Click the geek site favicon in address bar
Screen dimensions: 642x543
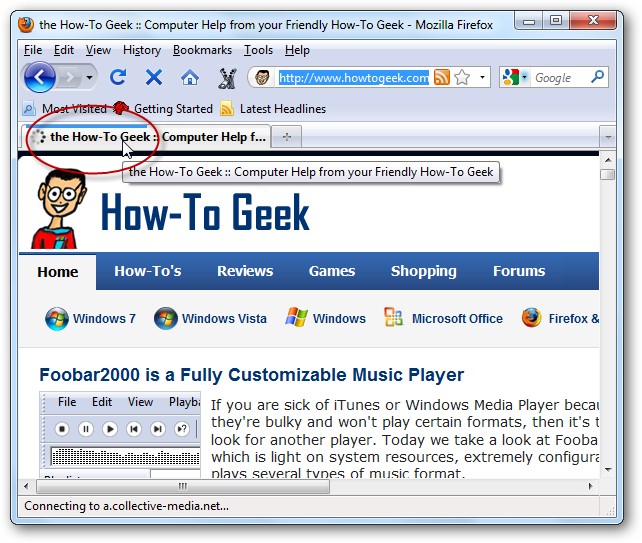click(262, 77)
